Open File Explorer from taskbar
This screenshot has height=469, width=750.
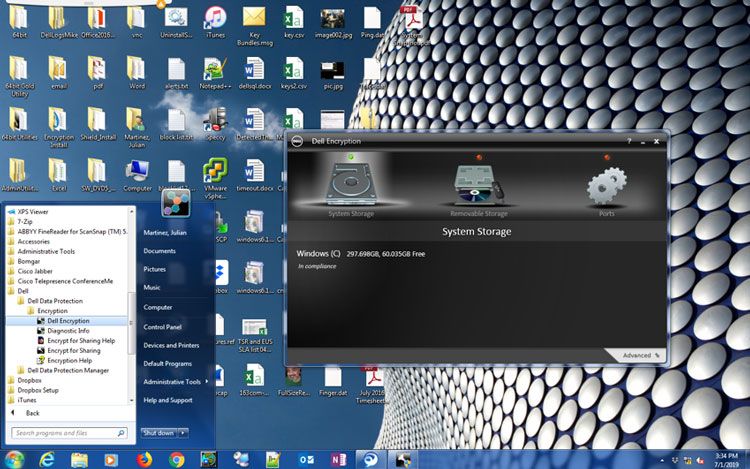(x=79, y=459)
